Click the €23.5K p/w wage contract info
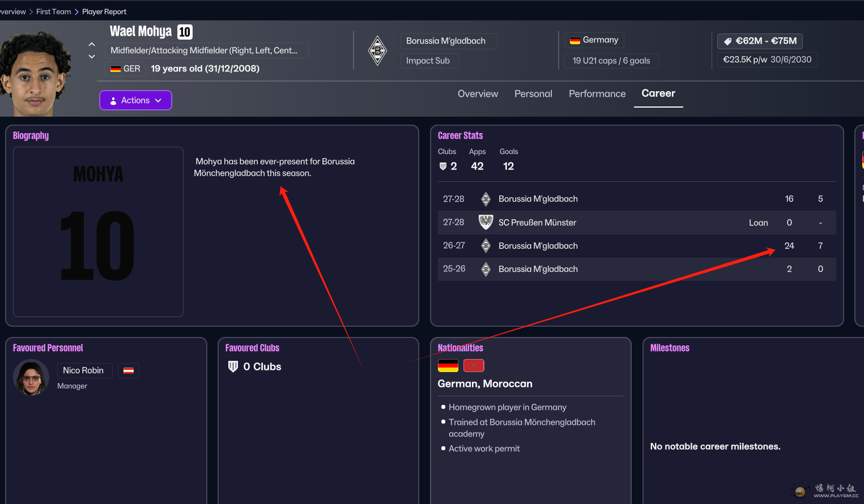Image resolution: width=864 pixels, height=504 pixels. click(767, 59)
